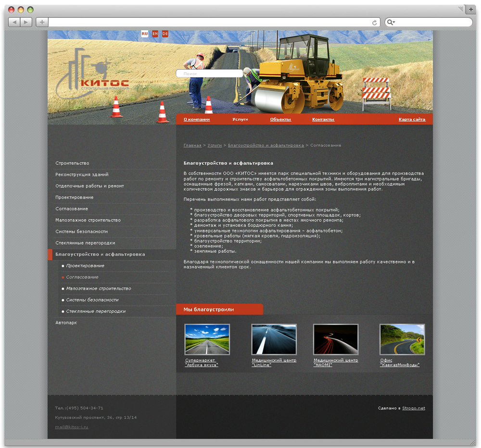
Task: Select Строительство in the sidebar
Action: pyautogui.click(x=72, y=163)
